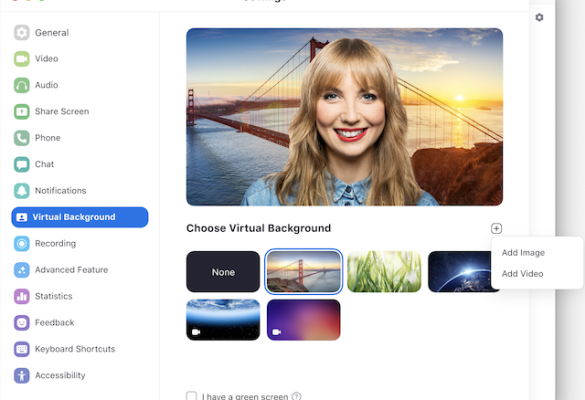The height and width of the screenshot is (400, 585).
Task: Click the Chat bubble icon
Action: [x=22, y=164]
